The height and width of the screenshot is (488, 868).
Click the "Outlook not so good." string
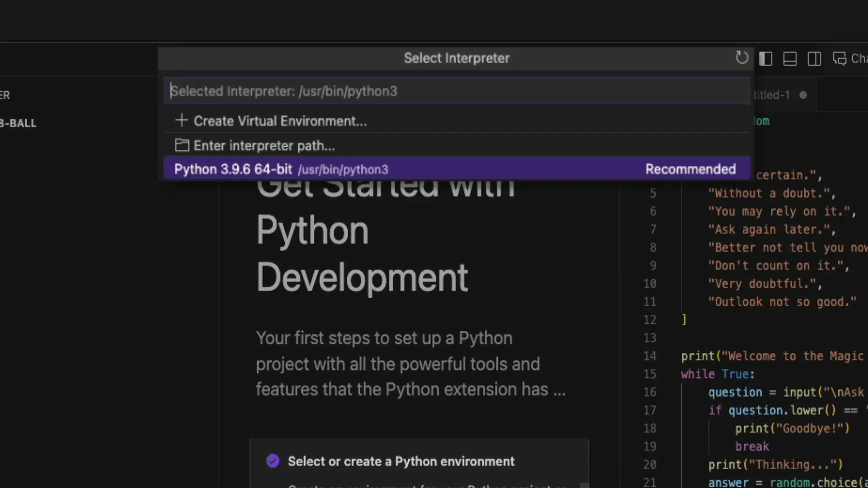782,302
